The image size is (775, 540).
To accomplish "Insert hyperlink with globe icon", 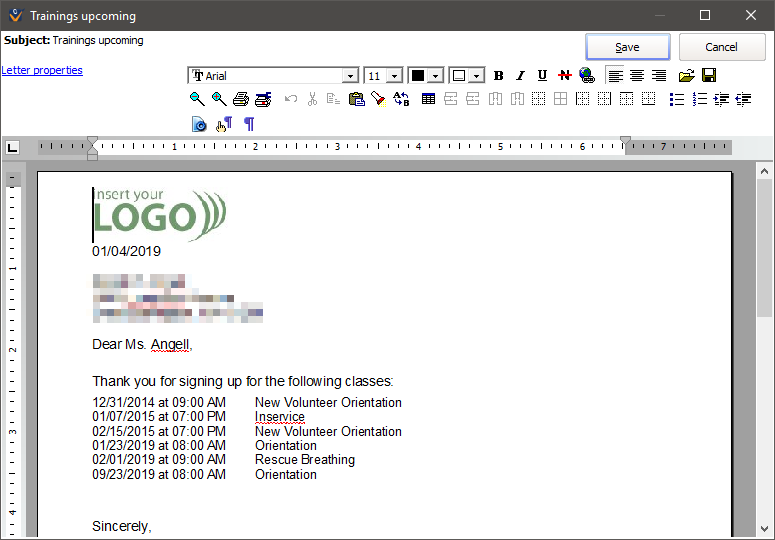I will click(587, 76).
